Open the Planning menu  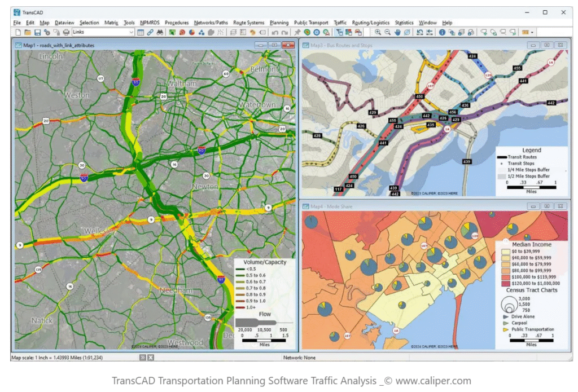click(279, 23)
